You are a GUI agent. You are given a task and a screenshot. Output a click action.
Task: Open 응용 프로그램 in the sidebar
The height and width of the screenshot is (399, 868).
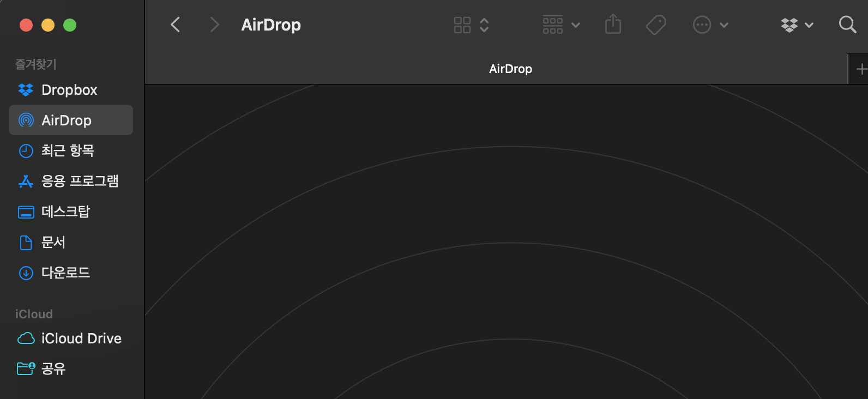point(71,181)
